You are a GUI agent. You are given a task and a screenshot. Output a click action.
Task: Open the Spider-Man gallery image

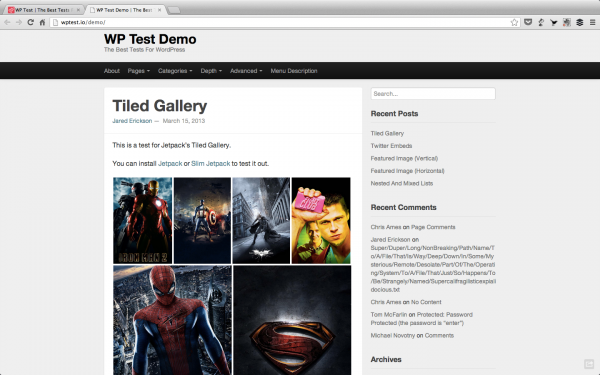click(x=172, y=320)
